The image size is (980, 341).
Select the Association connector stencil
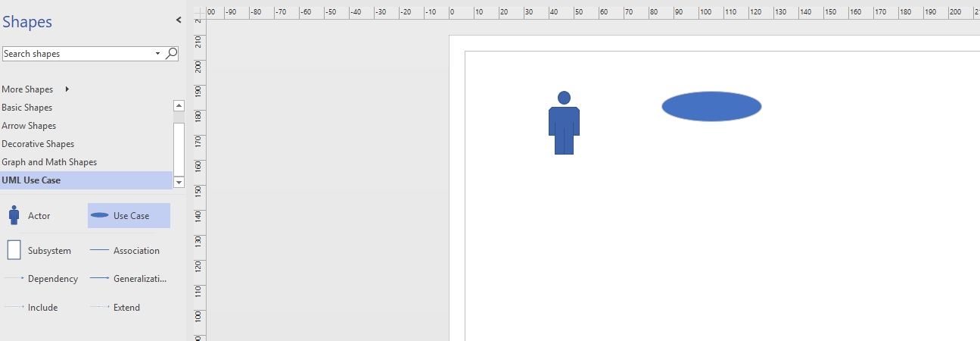coord(99,250)
